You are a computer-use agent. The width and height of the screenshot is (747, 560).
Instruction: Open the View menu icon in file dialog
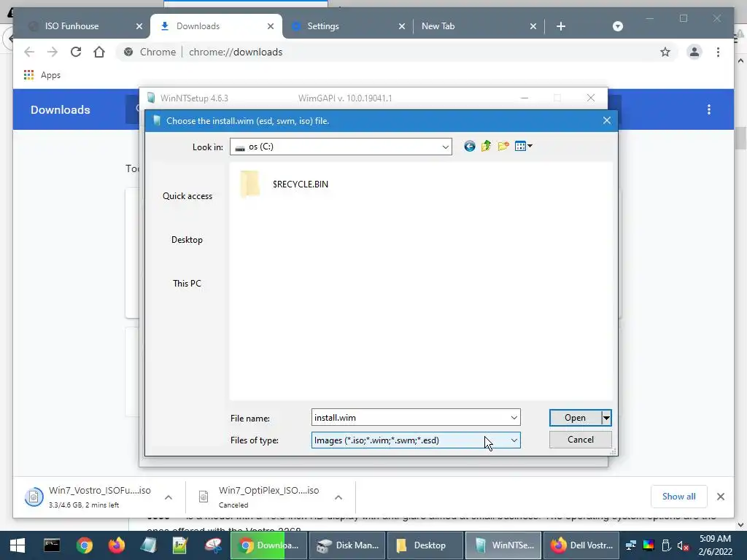coord(523,146)
